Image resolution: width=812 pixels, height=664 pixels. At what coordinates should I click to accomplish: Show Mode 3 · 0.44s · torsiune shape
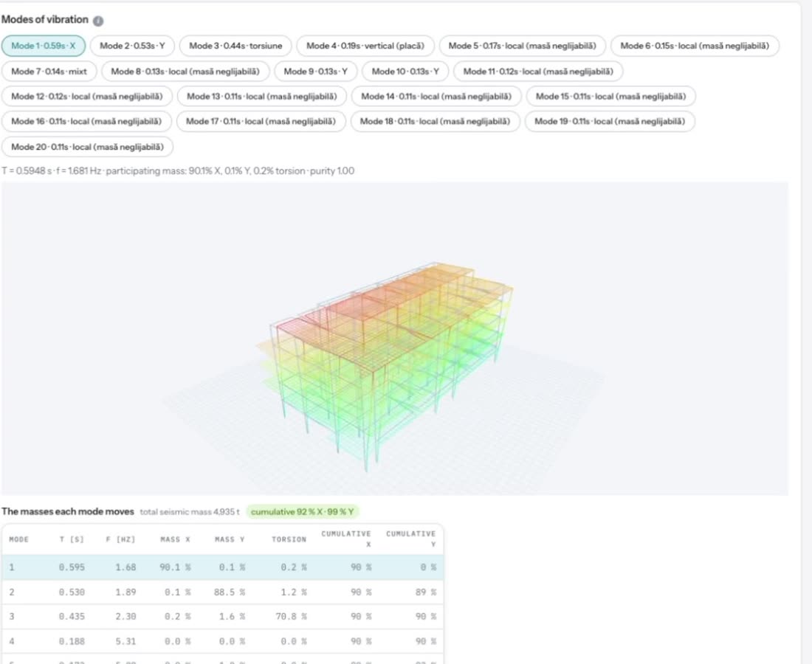[235, 46]
